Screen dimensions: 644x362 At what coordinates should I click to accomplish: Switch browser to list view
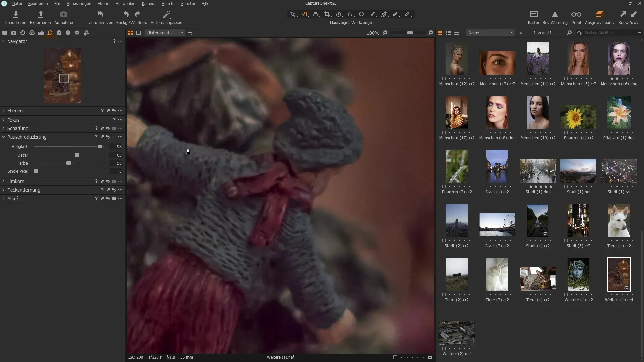[448, 33]
